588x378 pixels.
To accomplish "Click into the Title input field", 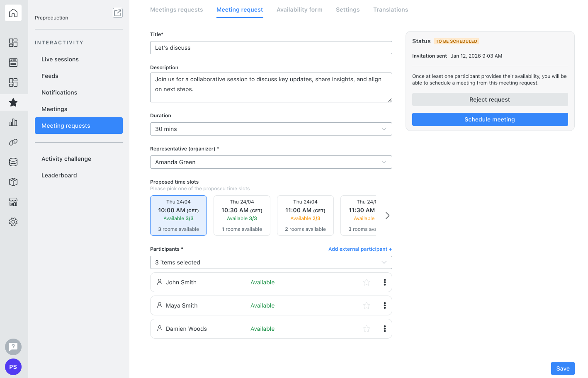I will click(x=271, y=48).
